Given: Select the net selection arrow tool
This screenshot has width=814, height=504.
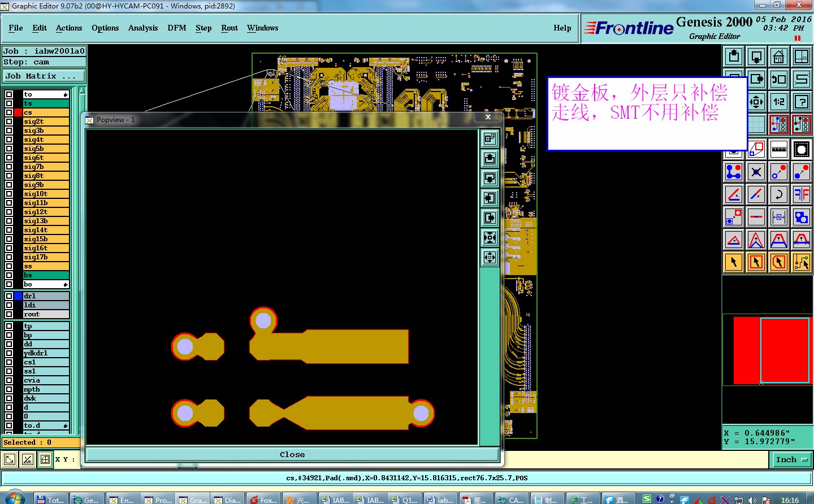Looking at the screenshot, I should click(802, 262).
